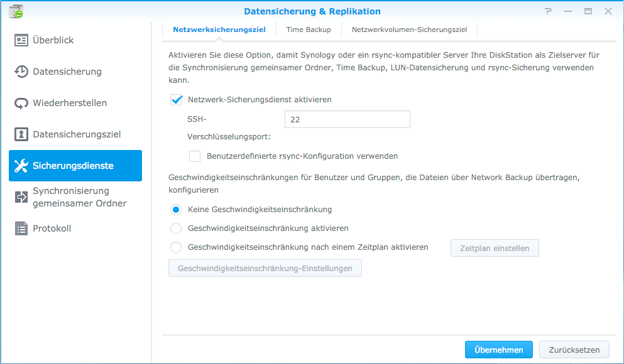624x364 pixels.
Task: Open Synchronisierung gemeinsamer Ordner label
Action: click(x=80, y=197)
